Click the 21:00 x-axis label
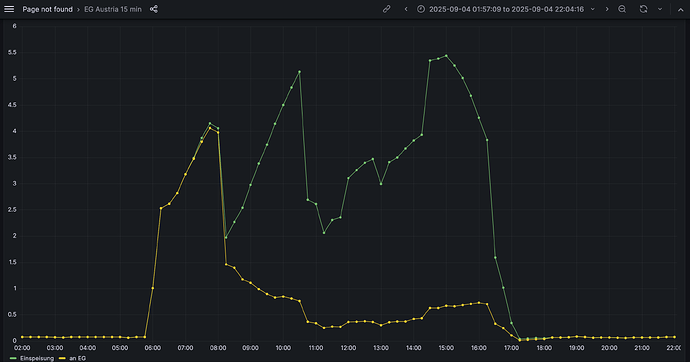The image size is (690, 362). coord(642,348)
